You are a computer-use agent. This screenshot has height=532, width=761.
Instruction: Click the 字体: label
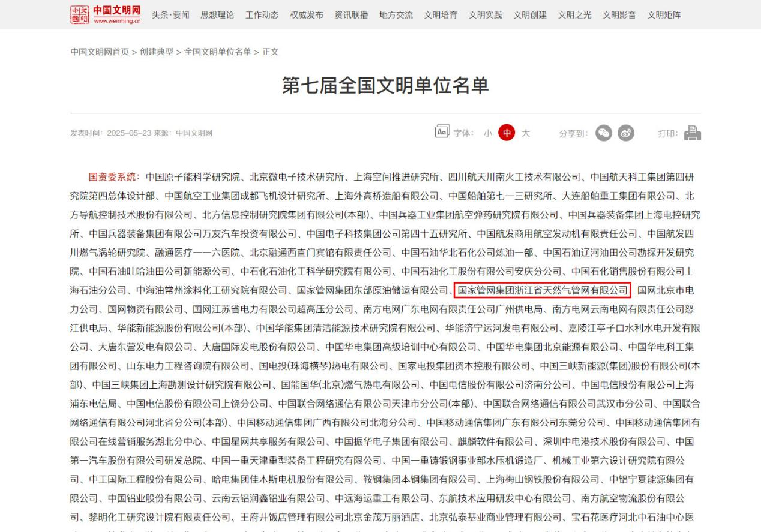click(x=464, y=133)
